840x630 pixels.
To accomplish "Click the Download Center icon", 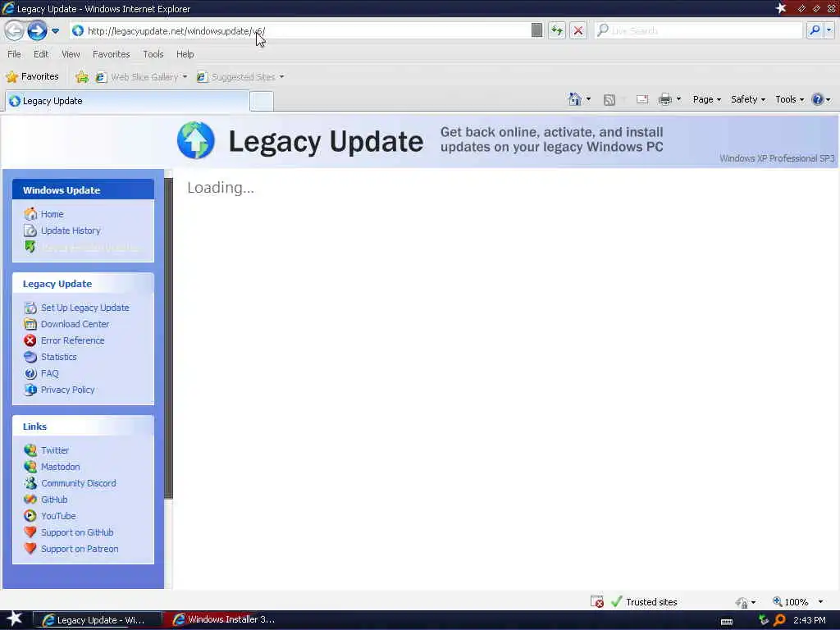I will point(30,324).
